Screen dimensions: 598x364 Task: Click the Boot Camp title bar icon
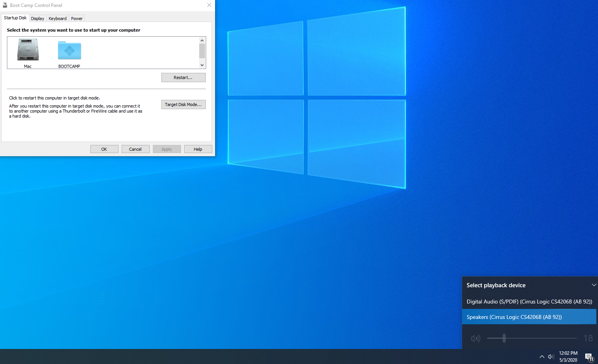5,5
